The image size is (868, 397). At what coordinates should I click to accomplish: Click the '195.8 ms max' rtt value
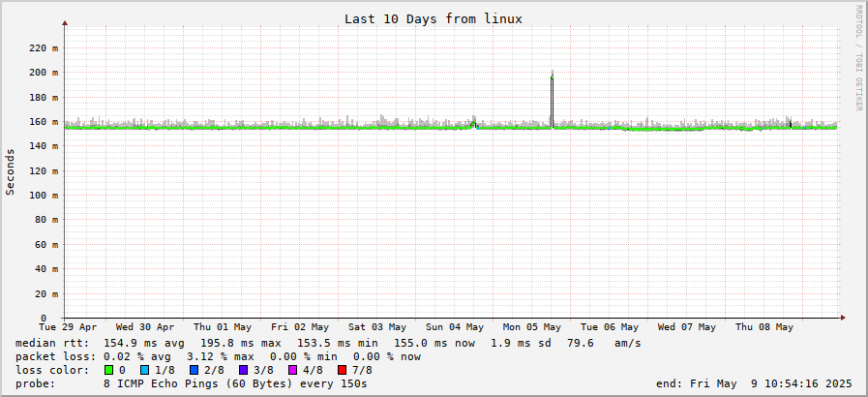(x=240, y=344)
